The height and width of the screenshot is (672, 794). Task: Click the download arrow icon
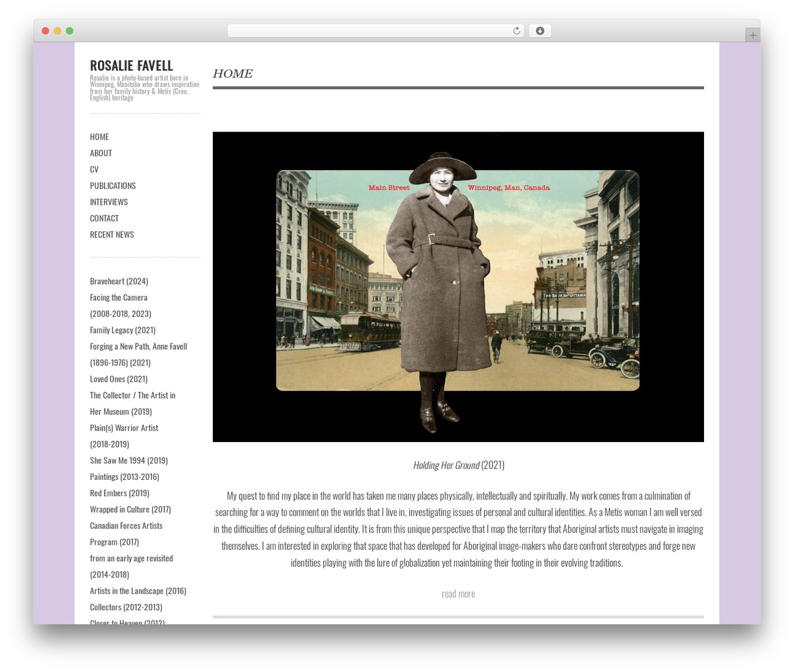[540, 31]
